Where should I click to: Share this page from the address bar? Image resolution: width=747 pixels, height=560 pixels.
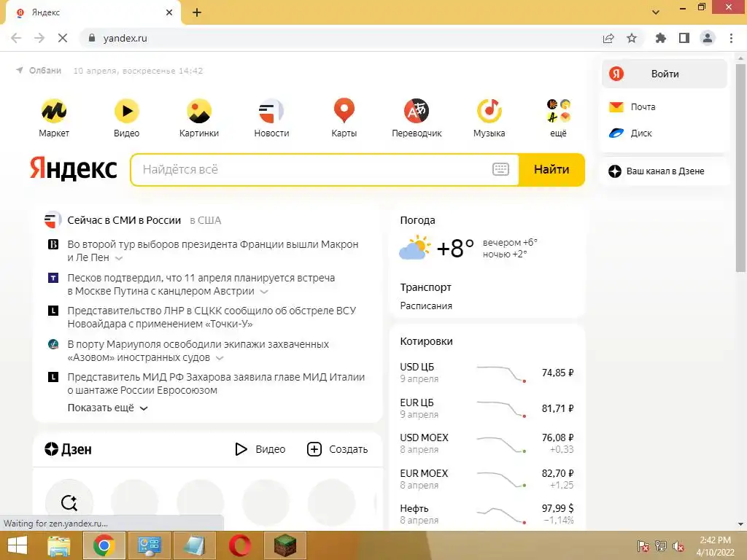[608, 38]
